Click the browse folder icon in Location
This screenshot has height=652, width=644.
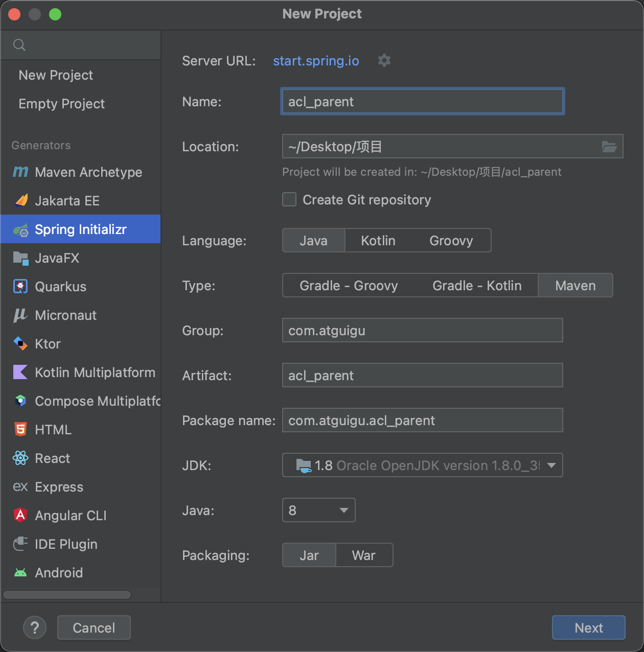(609, 147)
